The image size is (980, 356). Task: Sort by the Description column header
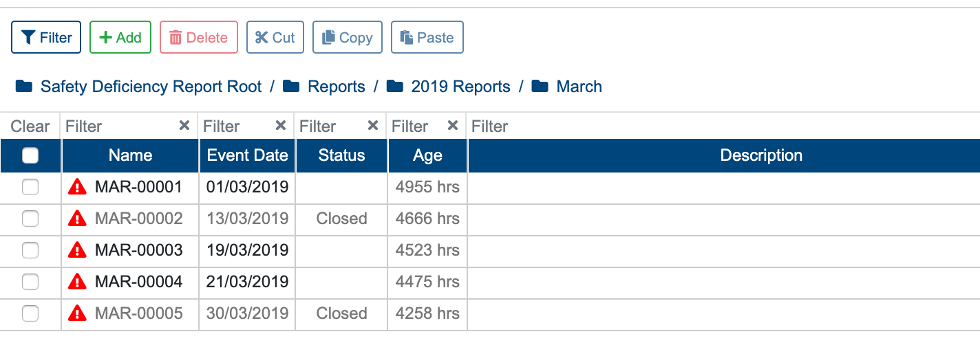pyautogui.click(x=724, y=155)
